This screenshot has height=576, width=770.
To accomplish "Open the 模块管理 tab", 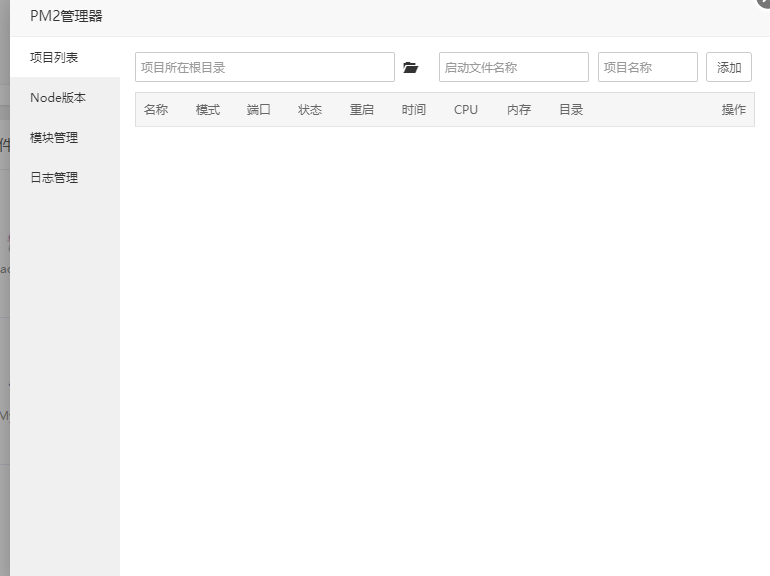I will point(65,137).
